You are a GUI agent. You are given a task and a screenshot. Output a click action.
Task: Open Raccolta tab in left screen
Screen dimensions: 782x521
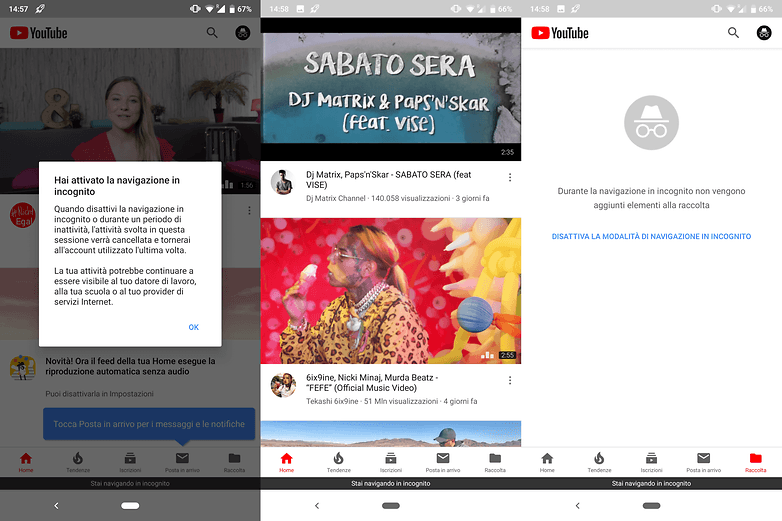point(234,462)
